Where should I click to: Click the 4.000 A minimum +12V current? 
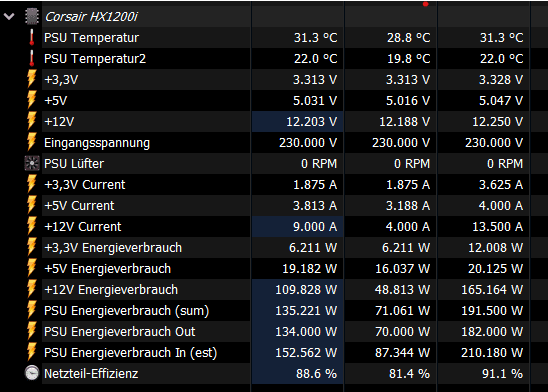[x=408, y=226]
